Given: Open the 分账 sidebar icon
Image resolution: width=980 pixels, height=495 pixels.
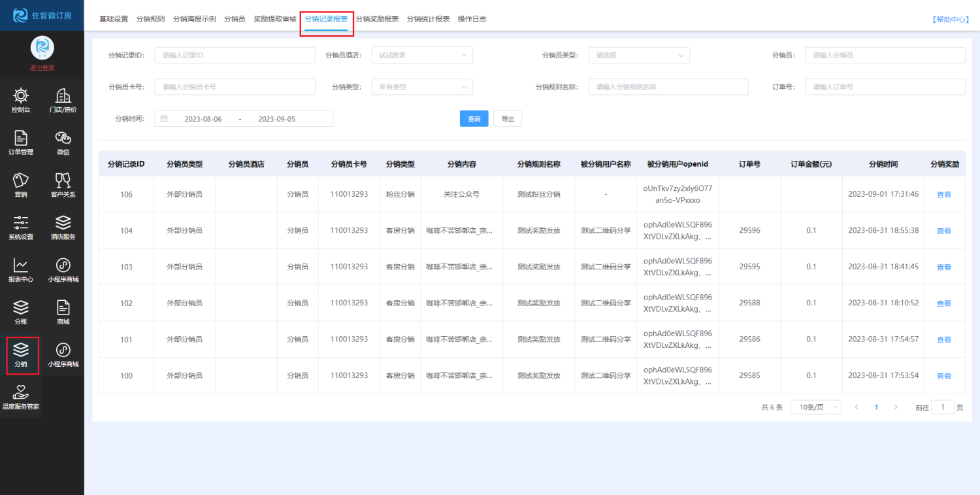Looking at the screenshot, I should tap(21, 313).
